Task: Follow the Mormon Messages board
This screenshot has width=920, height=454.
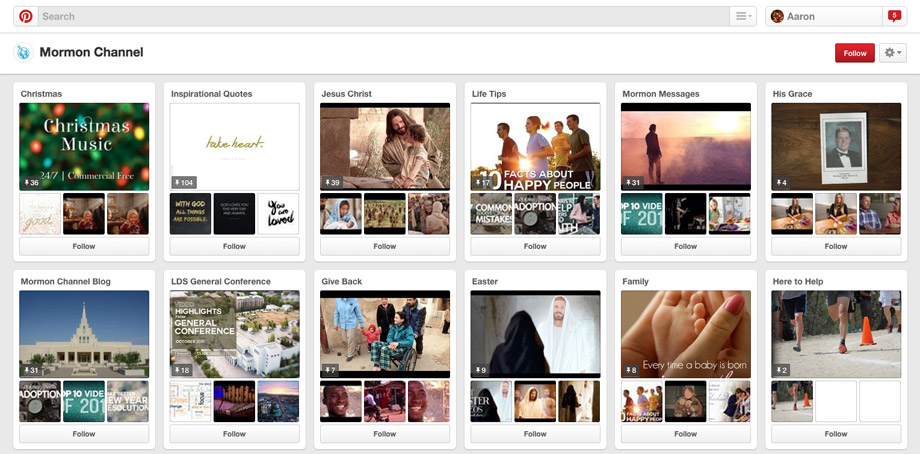Action: coord(685,246)
